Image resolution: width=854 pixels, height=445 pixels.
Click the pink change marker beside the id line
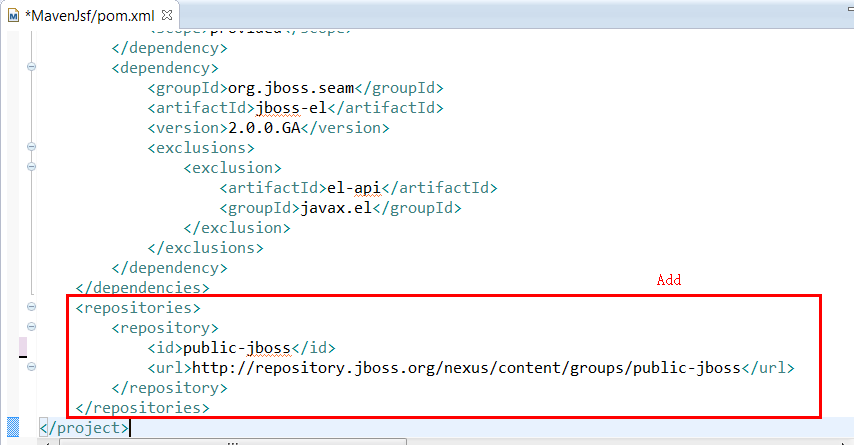pos(23,348)
